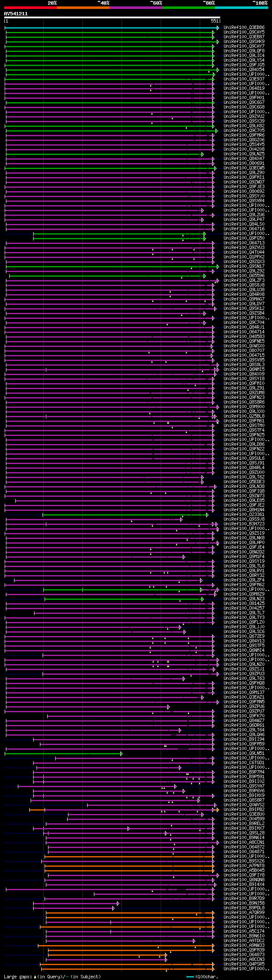
Task: Click the query end position 551
Action: tap(215, 21)
